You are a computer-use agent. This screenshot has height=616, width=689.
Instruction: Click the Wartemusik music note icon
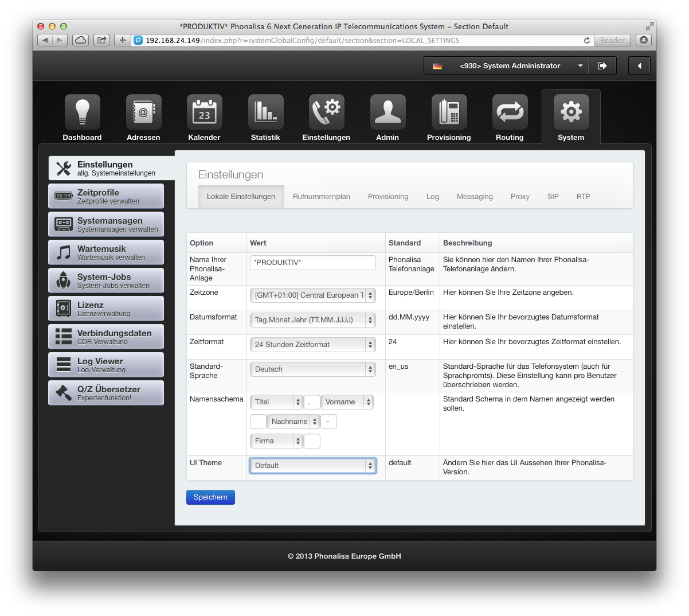point(63,252)
